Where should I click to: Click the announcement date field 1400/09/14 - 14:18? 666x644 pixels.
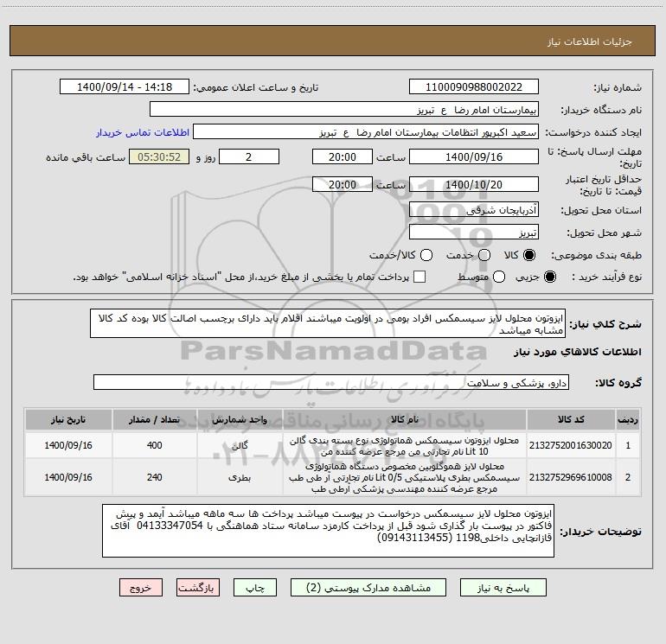125,87
